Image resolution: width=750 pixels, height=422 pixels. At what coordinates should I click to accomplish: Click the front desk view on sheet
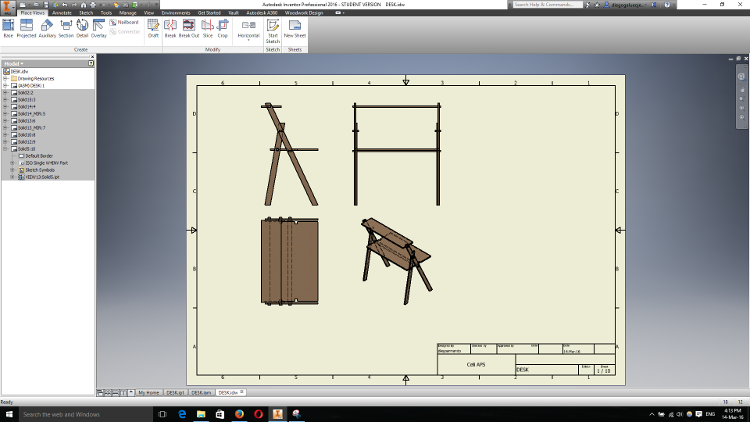(397, 154)
